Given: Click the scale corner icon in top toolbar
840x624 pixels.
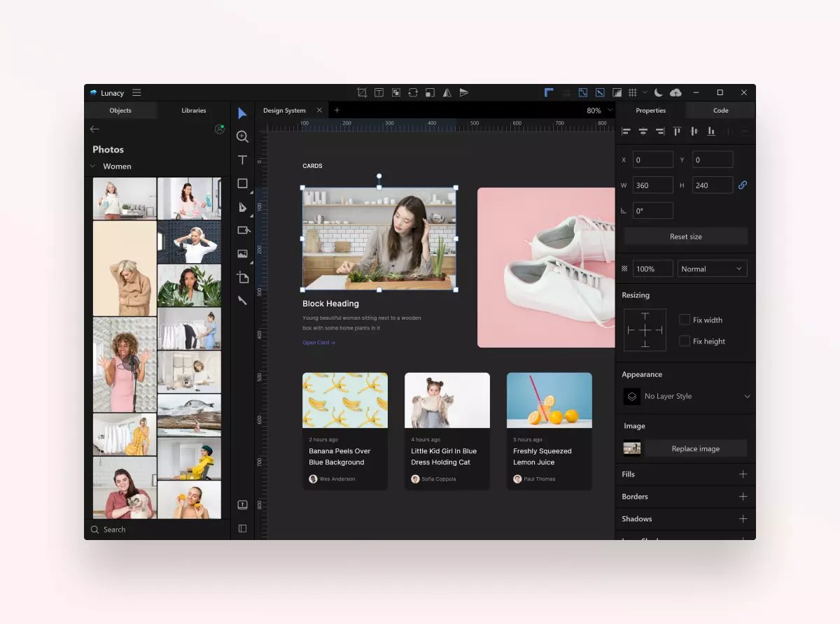Looking at the screenshot, I should pos(430,92).
